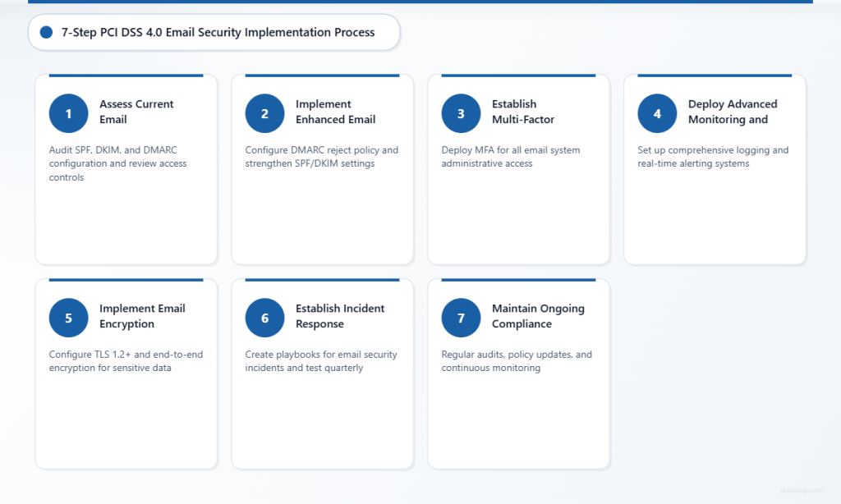Click the 7-Step PCI DSS header banner
This screenshot has width=841, height=504.
pyautogui.click(x=214, y=32)
